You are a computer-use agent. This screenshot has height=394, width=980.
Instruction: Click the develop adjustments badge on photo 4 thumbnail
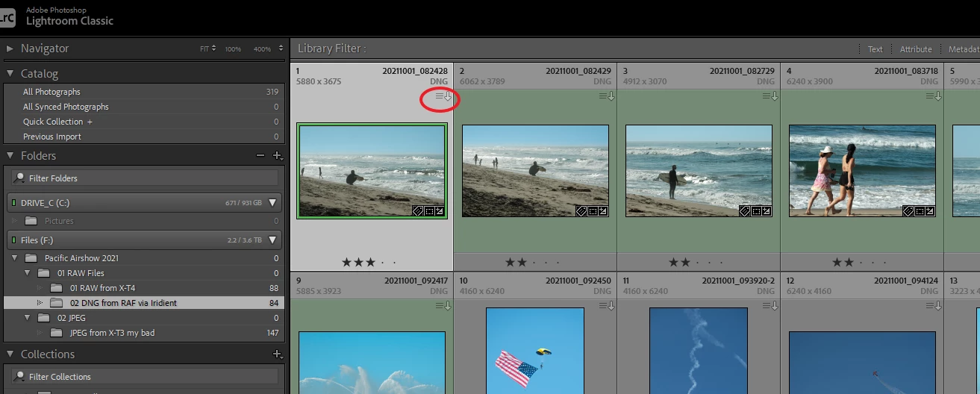pos(929,211)
